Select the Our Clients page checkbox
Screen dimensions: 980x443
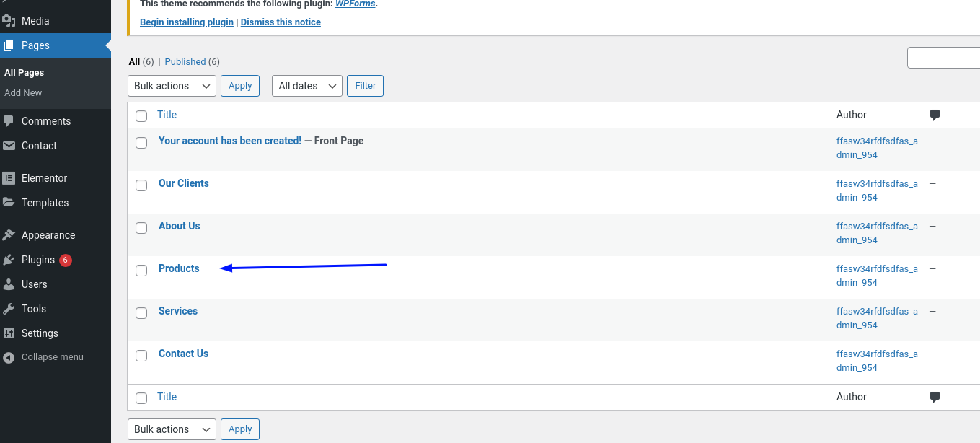click(141, 185)
